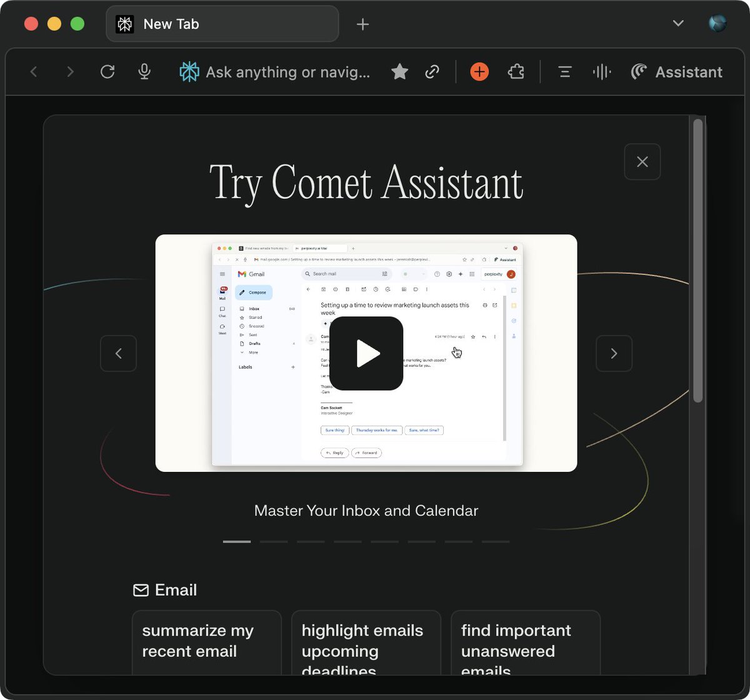The image size is (750, 700).
Task: Go to previous carousel slide
Action: click(118, 354)
